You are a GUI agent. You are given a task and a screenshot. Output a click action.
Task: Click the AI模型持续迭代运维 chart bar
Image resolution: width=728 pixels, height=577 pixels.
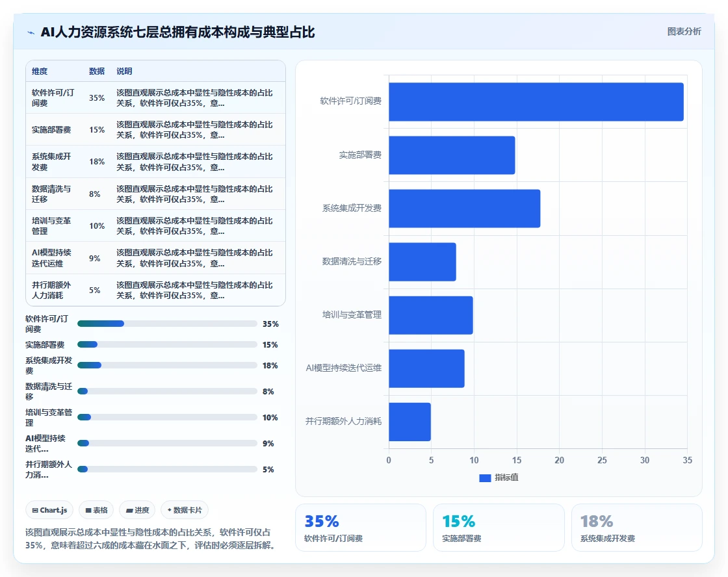[x=426, y=368]
